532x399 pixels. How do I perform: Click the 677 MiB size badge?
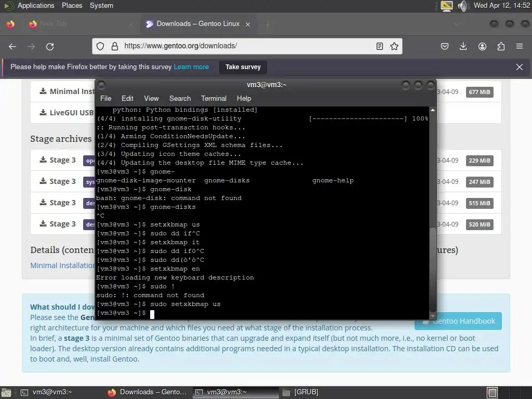(x=480, y=92)
